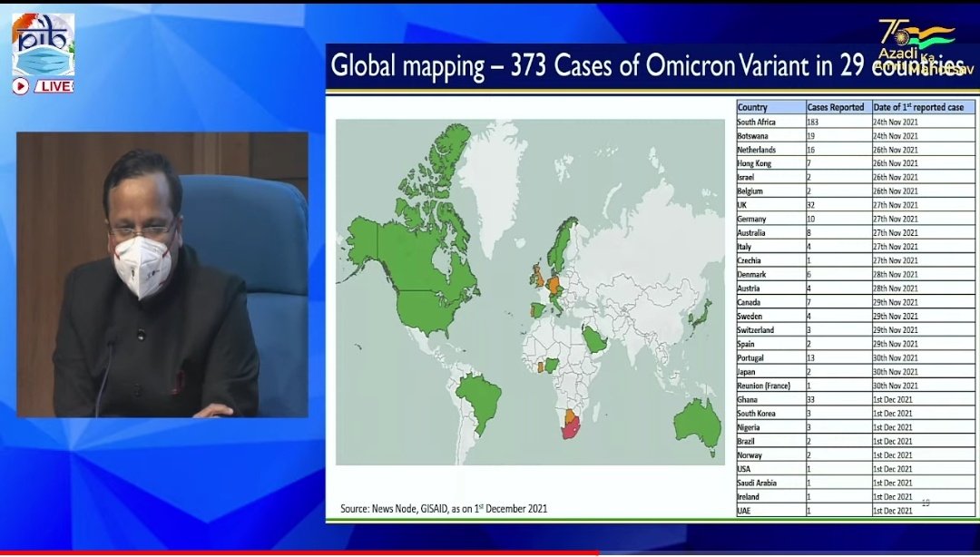The width and height of the screenshot is (980, 557).
Task: Select the 'Italy' table cell
Action: [x=771, y=247]
